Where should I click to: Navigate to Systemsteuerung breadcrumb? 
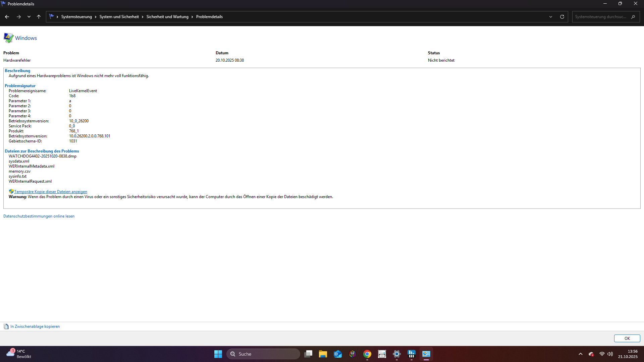coord(76,17)
